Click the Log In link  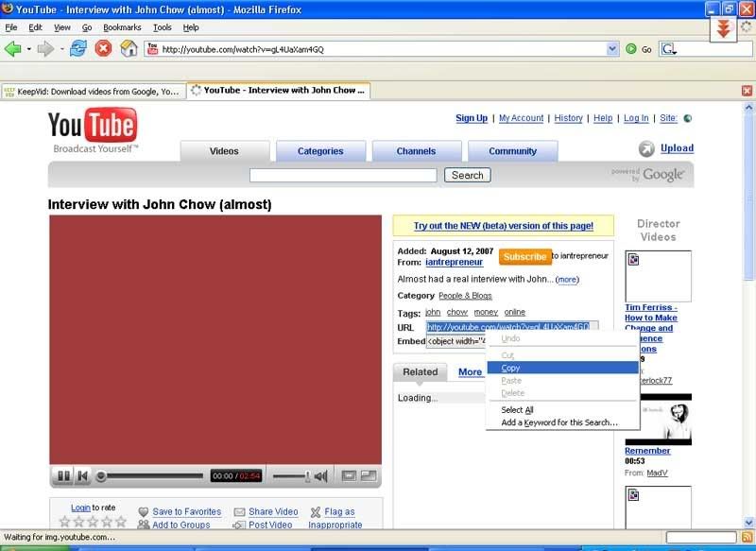point(636,118)
